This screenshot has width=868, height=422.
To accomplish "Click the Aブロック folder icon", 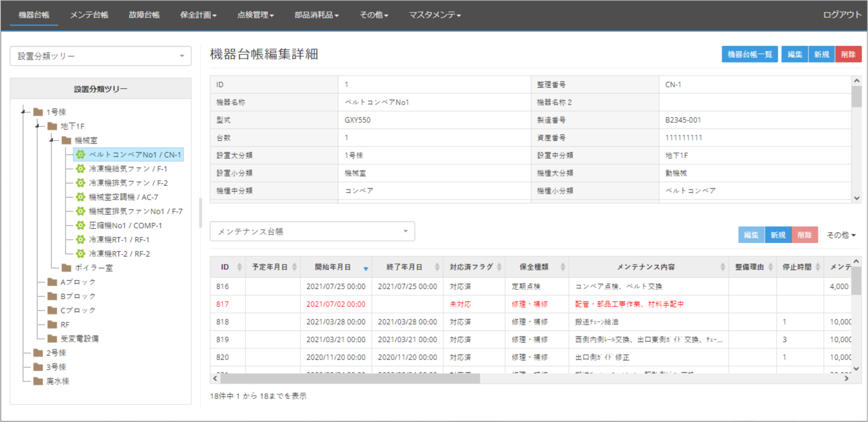I will click(x=52, y=282).
